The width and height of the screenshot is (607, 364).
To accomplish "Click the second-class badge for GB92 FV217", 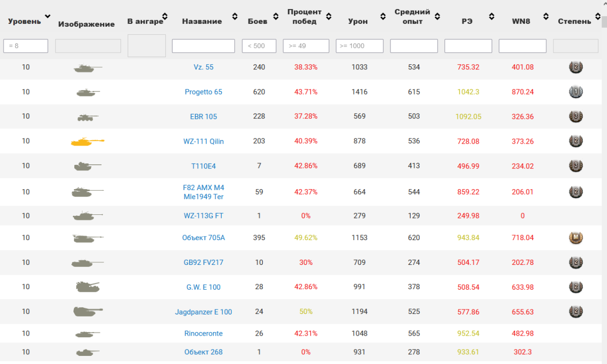I will (x=576, y=262).
